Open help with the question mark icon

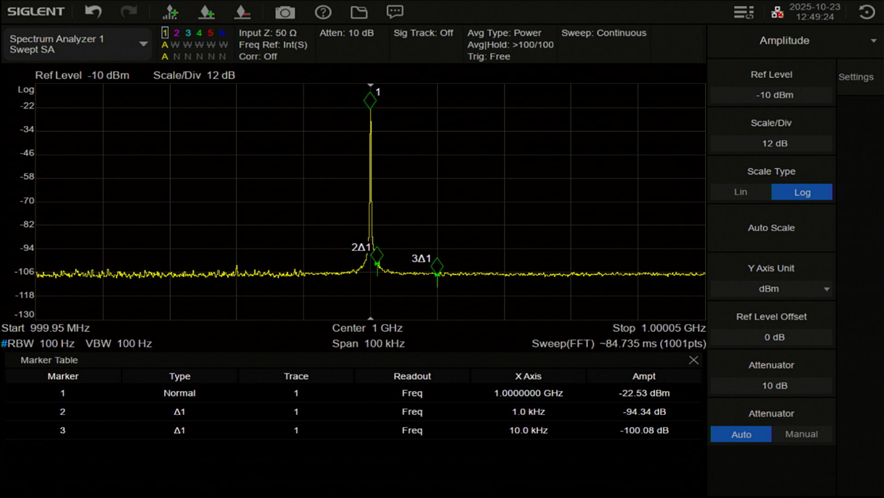323,12
